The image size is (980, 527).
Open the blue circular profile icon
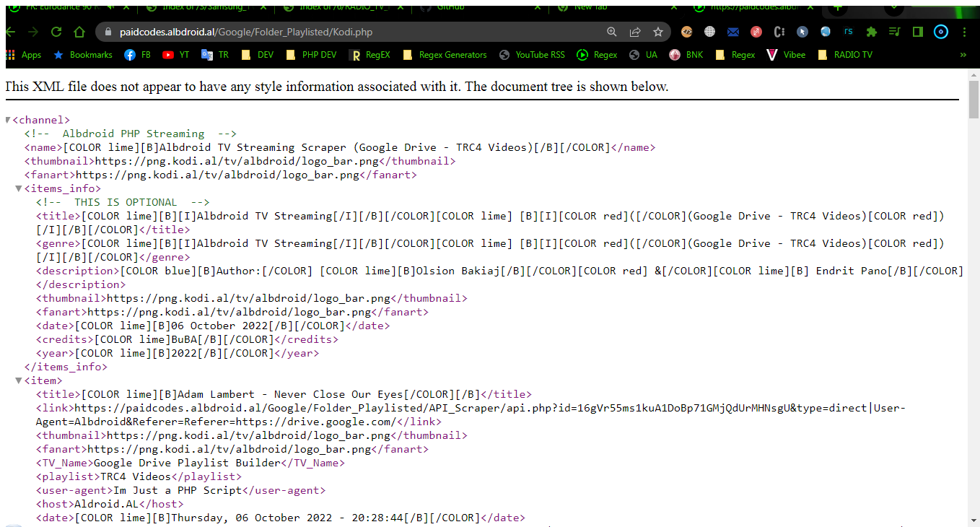pyautogui.click(x=941, y=32)
